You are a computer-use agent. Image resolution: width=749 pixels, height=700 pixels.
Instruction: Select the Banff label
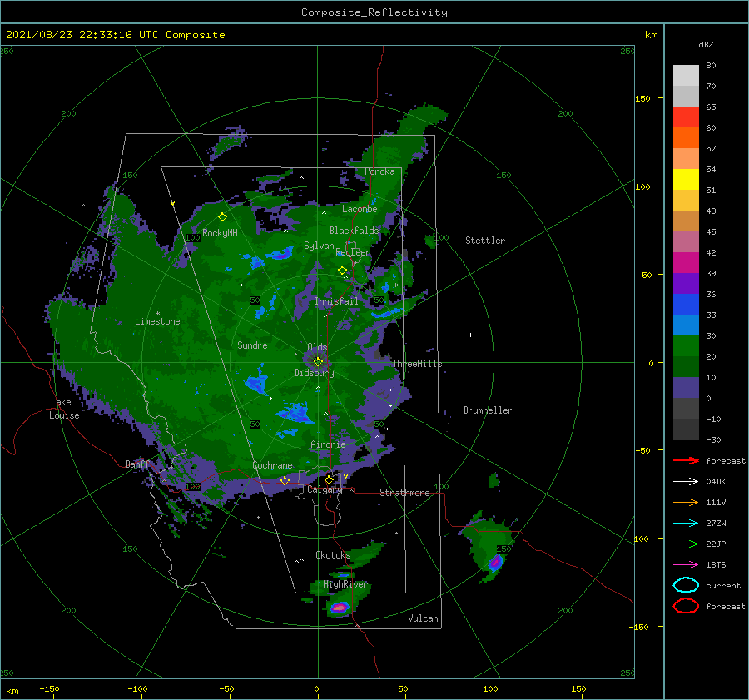pyautogui.click(x=137, y=464)
